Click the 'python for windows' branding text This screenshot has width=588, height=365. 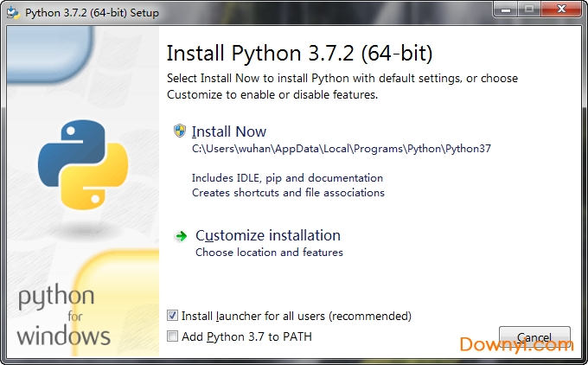(x=64, y=316)
